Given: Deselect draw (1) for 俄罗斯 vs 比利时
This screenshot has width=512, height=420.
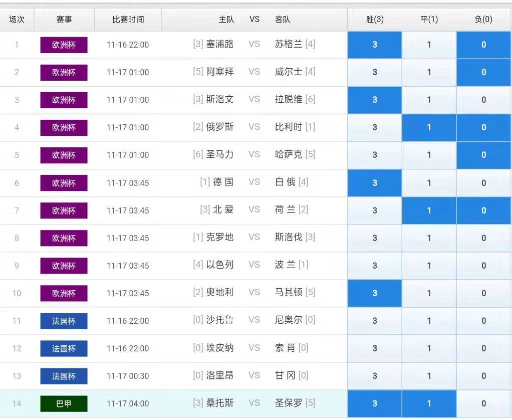Looking at the screenshot, I should [x=429, y=127].
